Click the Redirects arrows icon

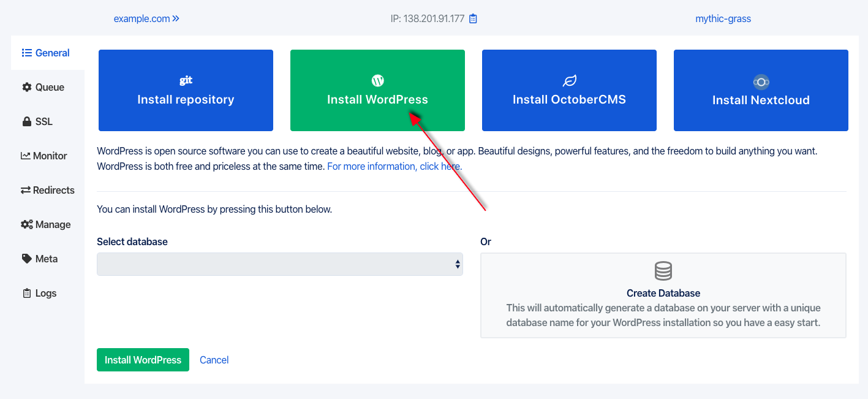click(x=26, y=190)
